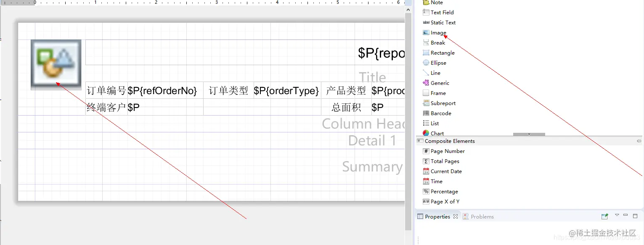Pick the Break palette element
Screen dimensions: 644x245
coord(434,43)
